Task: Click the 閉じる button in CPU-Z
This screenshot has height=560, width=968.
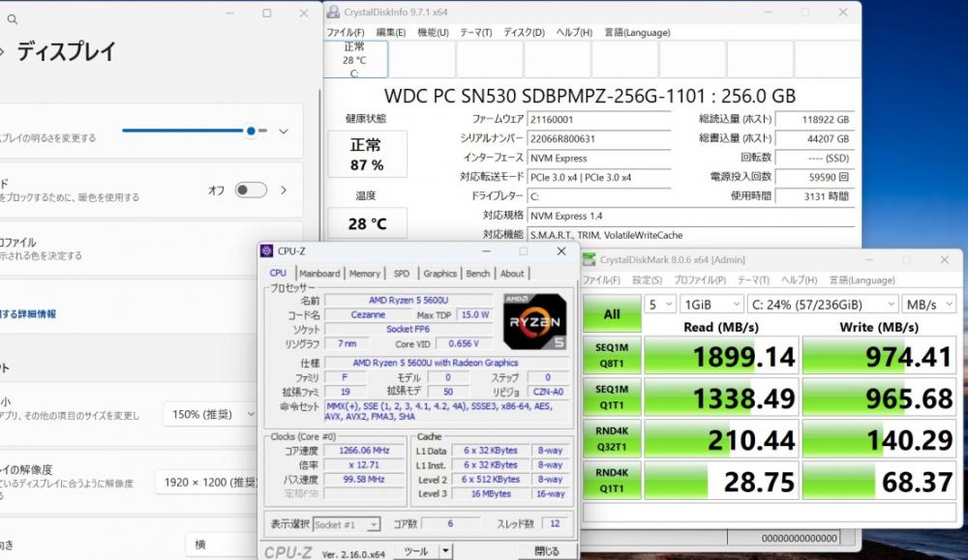Action: point(546,550)
